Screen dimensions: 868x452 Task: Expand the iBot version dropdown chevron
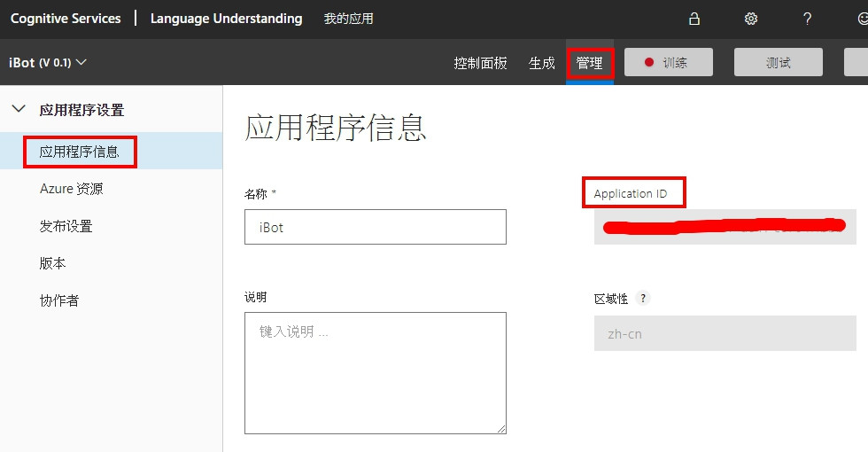point(81,62)
